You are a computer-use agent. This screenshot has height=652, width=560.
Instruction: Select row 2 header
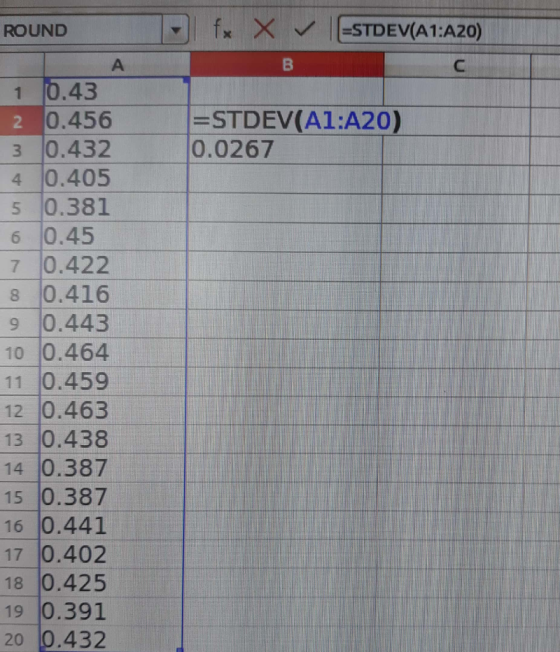pyautogui.click(x=21, y=121)
